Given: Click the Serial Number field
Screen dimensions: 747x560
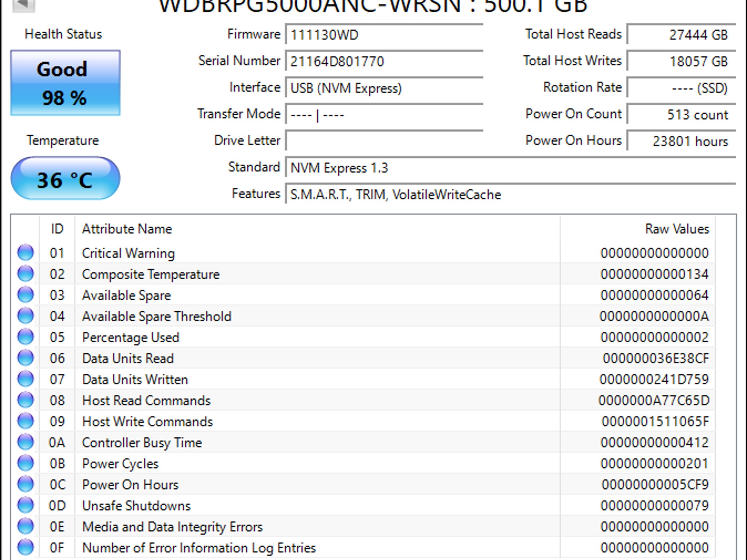Looking at the screenshot, I should pos(384,61).
